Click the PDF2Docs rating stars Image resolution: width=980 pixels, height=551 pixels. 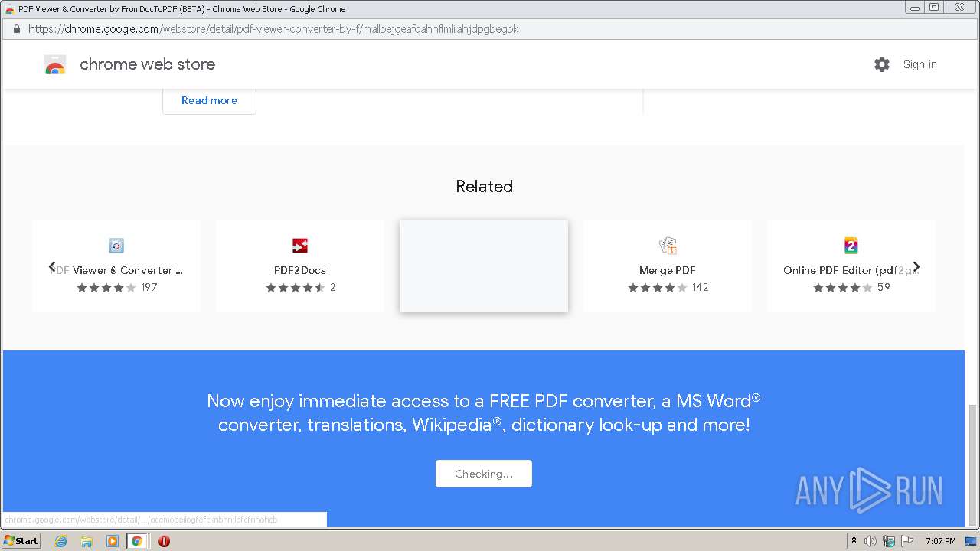click(296, 288)
